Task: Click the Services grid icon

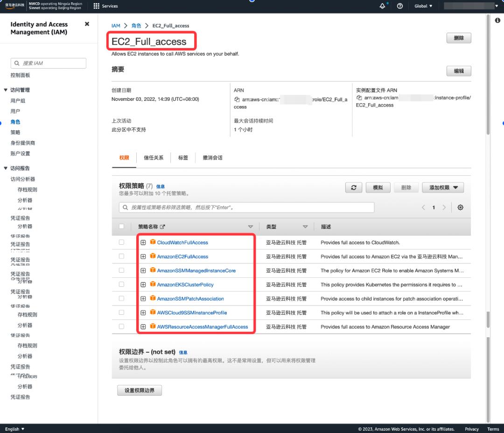Action: pos(97,6)
